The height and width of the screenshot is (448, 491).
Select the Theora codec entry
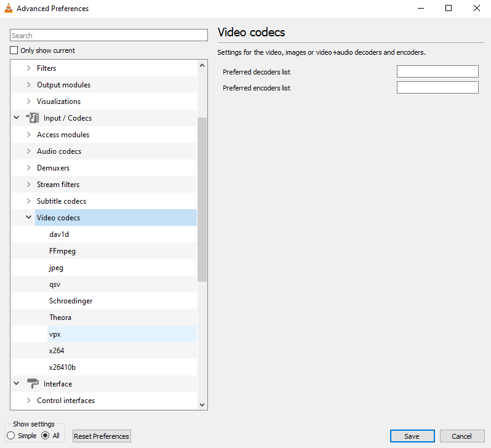coord(60,318)
